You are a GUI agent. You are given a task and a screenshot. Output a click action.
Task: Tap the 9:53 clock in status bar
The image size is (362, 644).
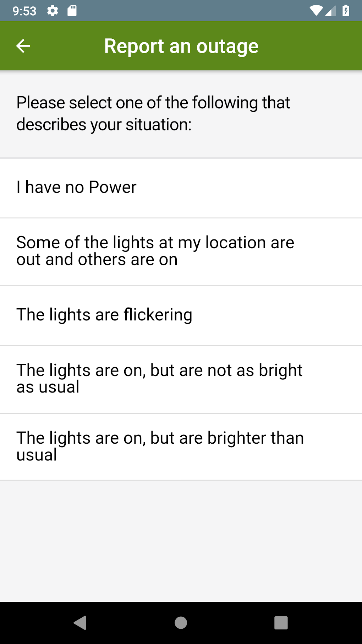(24, 11)
